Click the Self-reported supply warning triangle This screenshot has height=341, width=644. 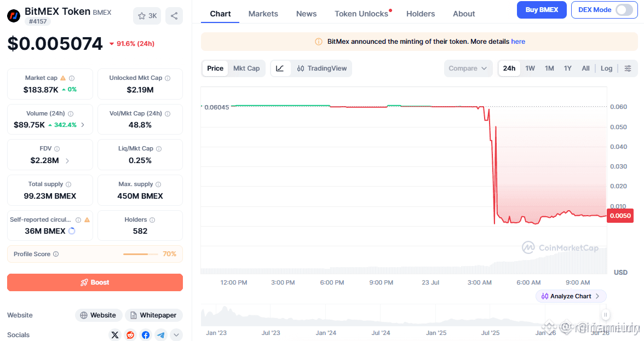click(x=87, y=220)
